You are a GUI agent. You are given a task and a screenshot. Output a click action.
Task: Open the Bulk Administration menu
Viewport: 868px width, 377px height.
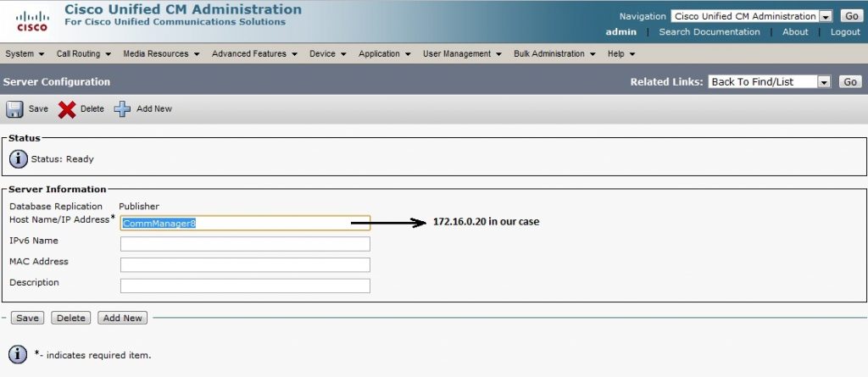coord(554,53)
